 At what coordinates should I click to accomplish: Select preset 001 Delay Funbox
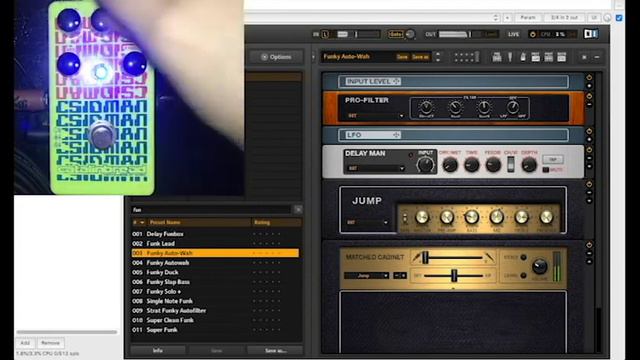(215, 234)
